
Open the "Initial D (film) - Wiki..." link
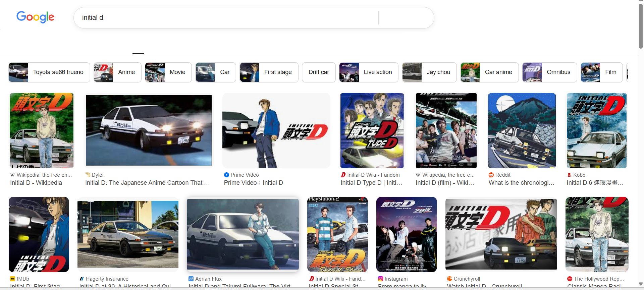point(445,183)
